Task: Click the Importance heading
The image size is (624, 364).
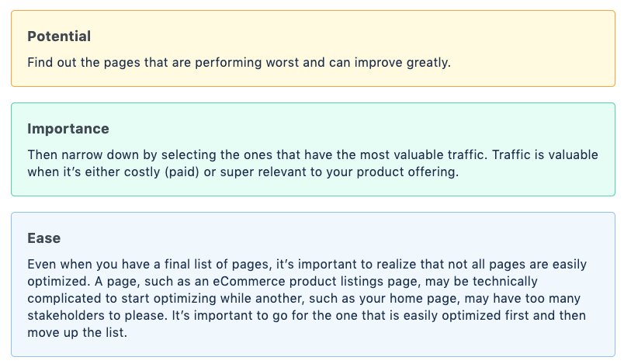Action: coord(68,128)
